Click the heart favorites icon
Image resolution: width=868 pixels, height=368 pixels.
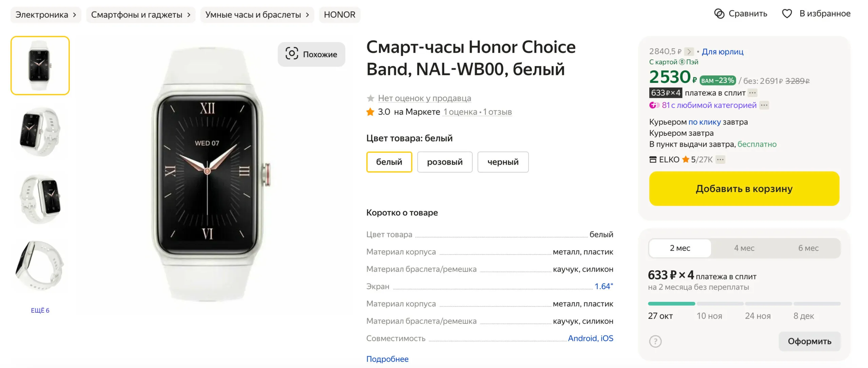[x=787, y=14]
